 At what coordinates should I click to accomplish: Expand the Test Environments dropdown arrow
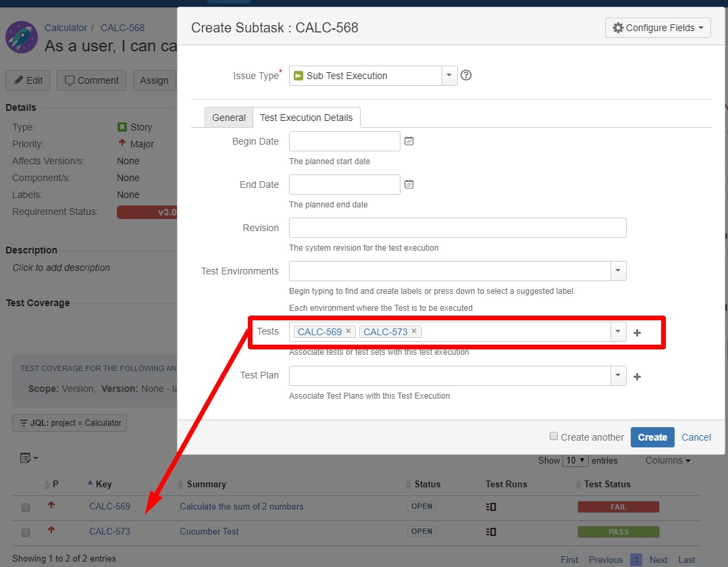tap(618, 271)
